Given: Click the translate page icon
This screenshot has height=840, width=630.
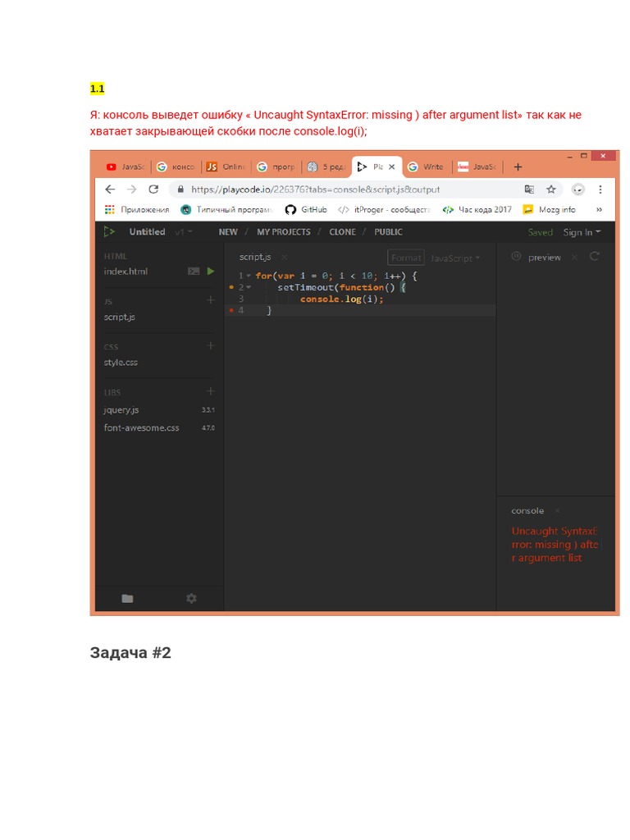Looking at the screenshot, I should [529, 189].
